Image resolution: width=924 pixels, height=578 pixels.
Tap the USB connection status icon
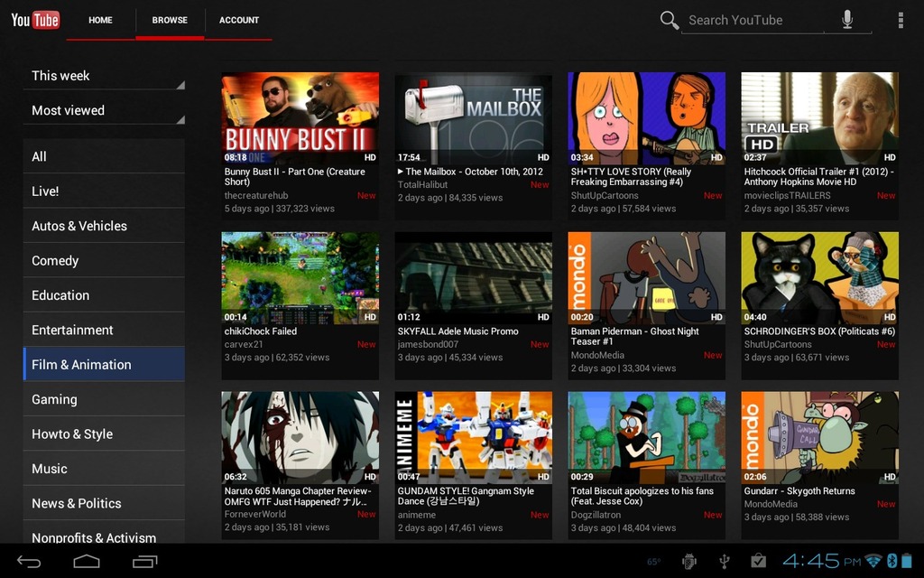pyautogui.click(x=725, y=562)
